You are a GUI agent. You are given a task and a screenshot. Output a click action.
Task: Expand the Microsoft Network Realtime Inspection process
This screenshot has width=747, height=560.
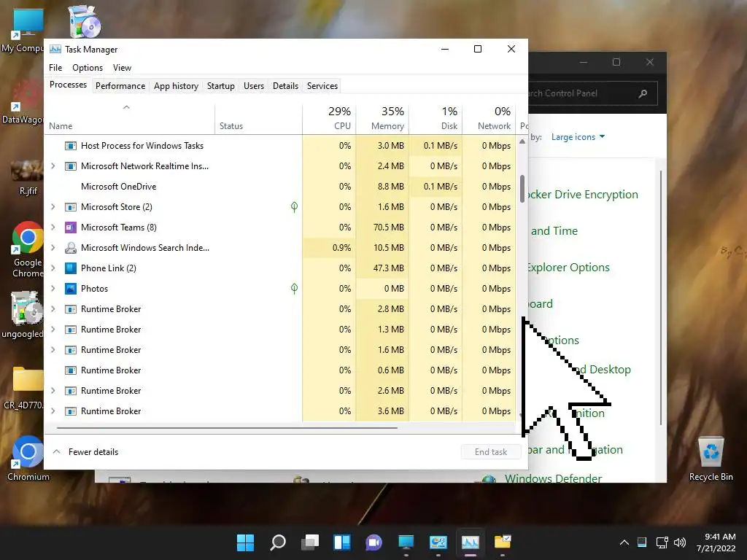tap(53, 166)
